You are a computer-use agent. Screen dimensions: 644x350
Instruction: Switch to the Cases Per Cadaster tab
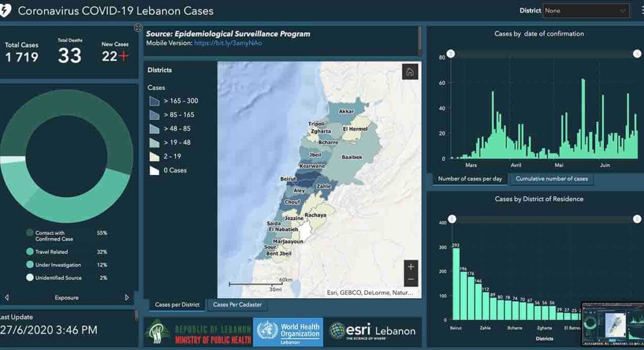coord(237,305)
